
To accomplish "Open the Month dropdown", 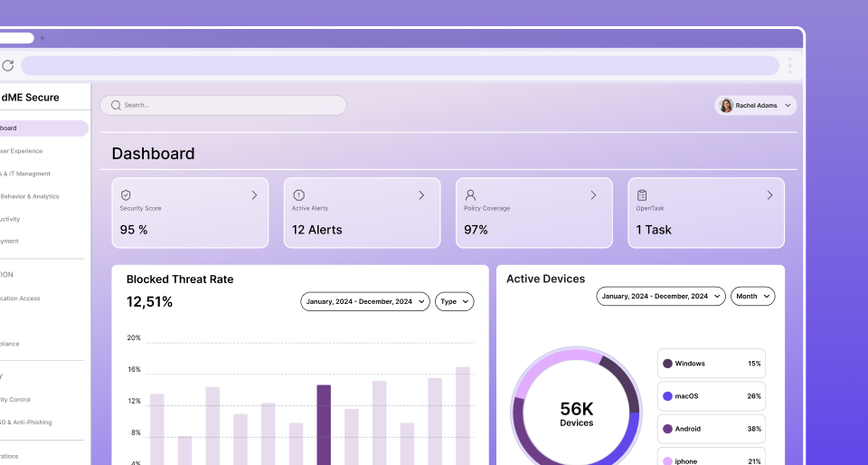I will click(753, 296).
